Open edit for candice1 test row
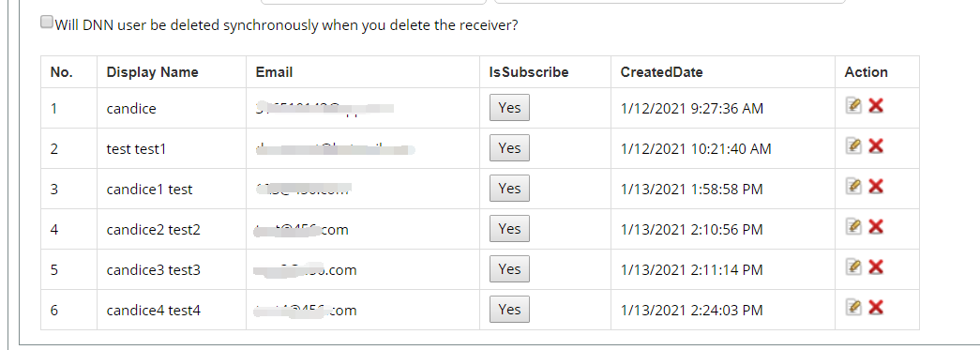Viewport: 980px width, 350px height. [x=853, y=186]
